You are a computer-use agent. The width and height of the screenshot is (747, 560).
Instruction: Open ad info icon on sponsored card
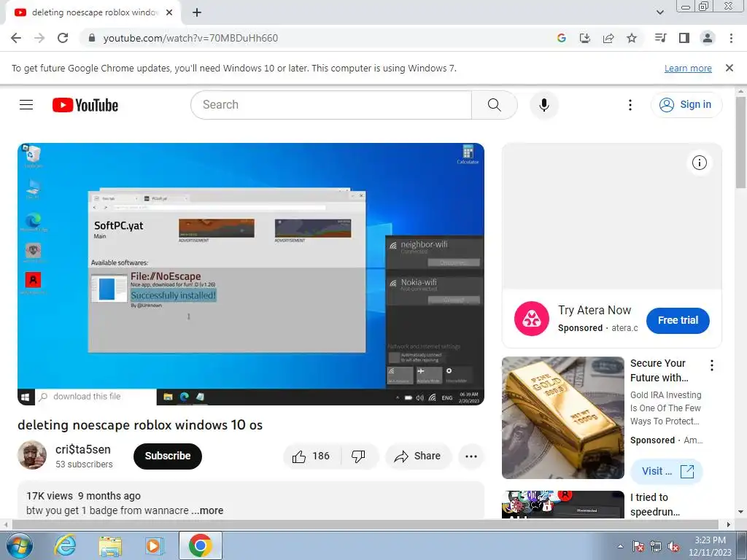click(x=700, y=163)
